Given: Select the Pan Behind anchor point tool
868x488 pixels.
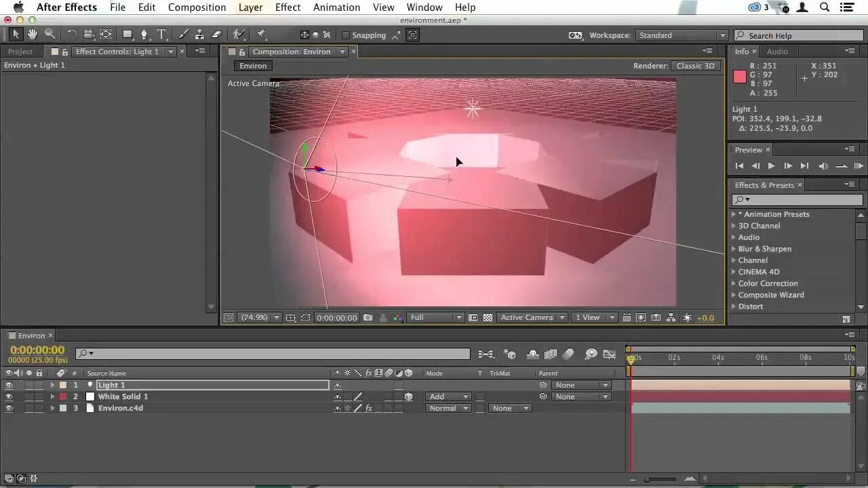Looking at the screenshot, I should click(x=106, y=35).
